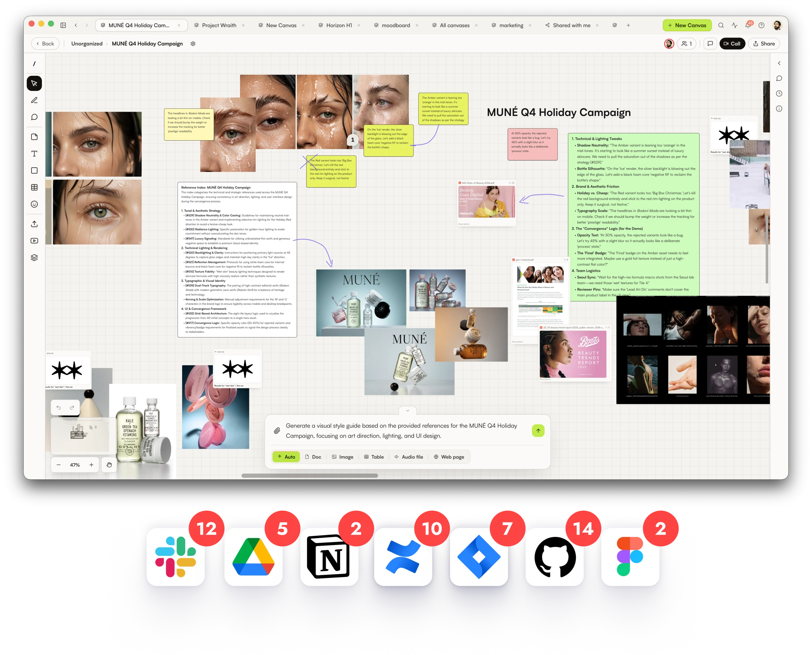Viewport: 812px width, 655px height.
Task: Open search with the magnifier icon
Action: 721,25
